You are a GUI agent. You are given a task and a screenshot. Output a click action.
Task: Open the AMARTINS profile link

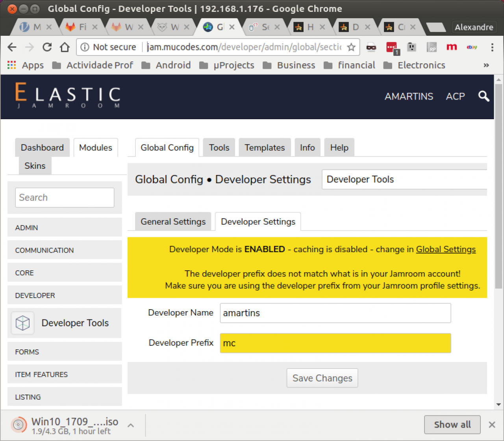pos(409,96)
